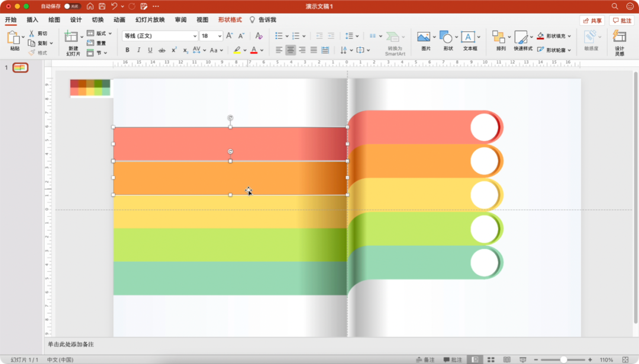The image size is (639, 364).
Task: Justify the paragraph text
Action: [x=314, y=50]
